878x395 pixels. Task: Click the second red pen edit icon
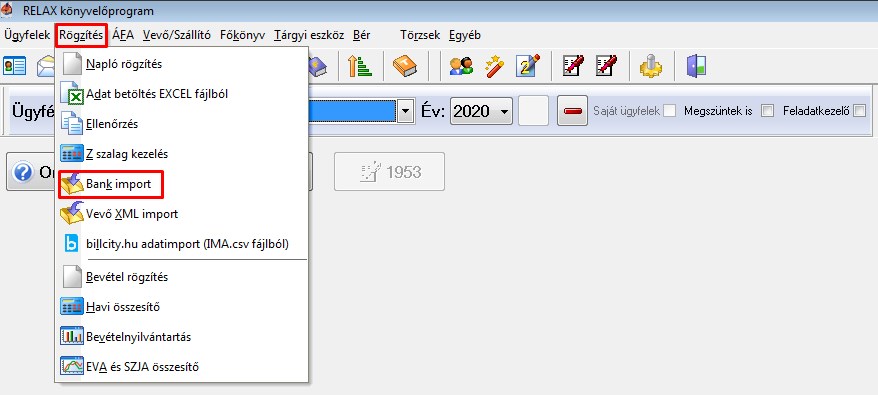[606, 66]
